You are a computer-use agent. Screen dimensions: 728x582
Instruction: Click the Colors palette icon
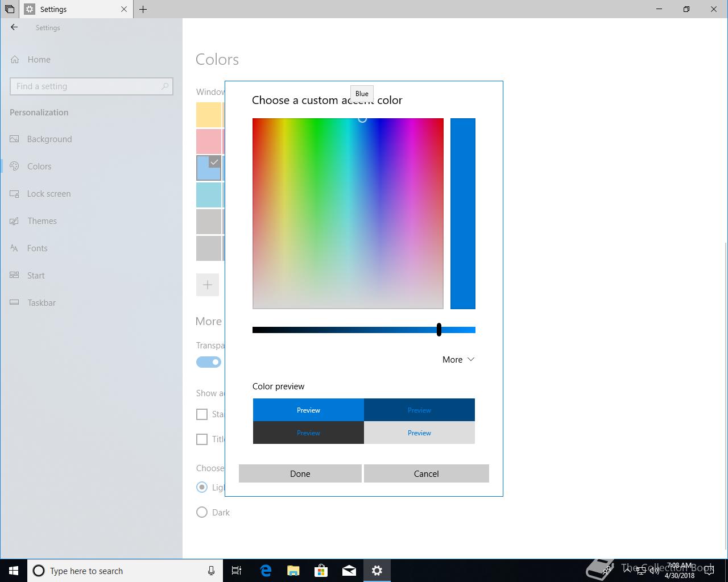[x=15, y=167]
